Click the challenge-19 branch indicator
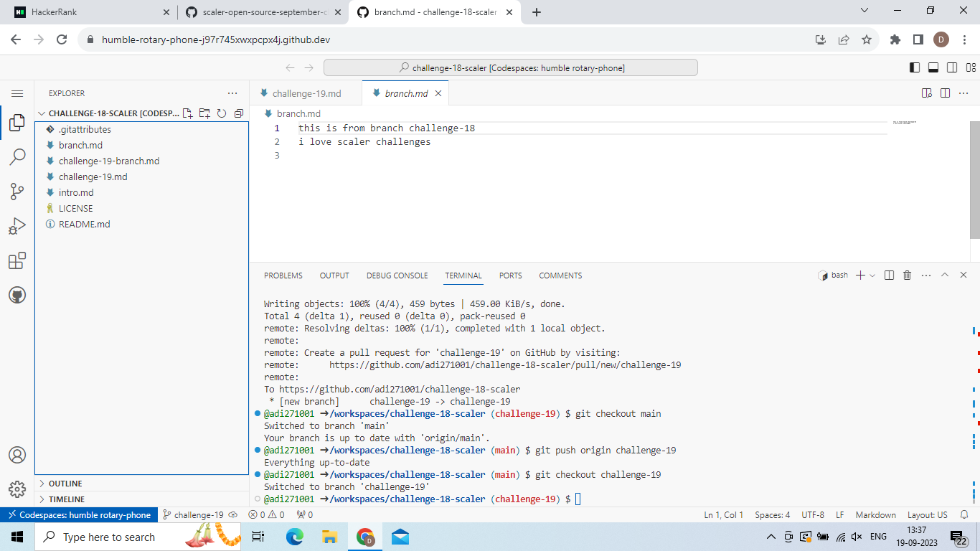Screen dimensions: 980x551 point(194,514)
